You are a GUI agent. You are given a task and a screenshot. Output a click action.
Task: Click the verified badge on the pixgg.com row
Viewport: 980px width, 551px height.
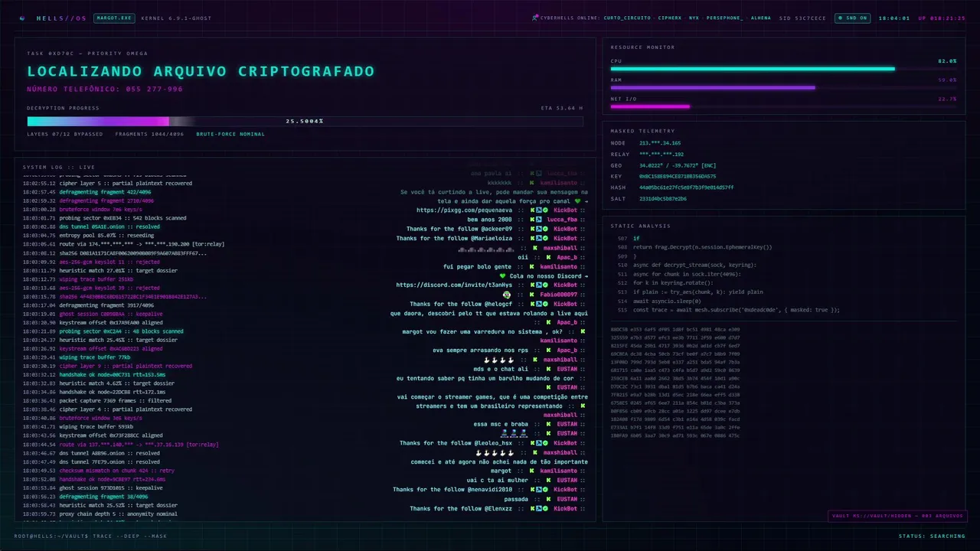point(544,210)
